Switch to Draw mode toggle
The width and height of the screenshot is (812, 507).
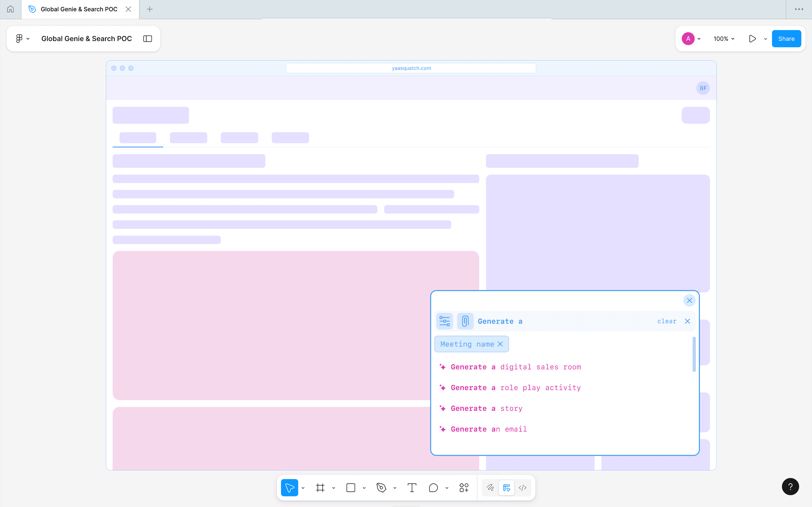click(x=490, y=488)
